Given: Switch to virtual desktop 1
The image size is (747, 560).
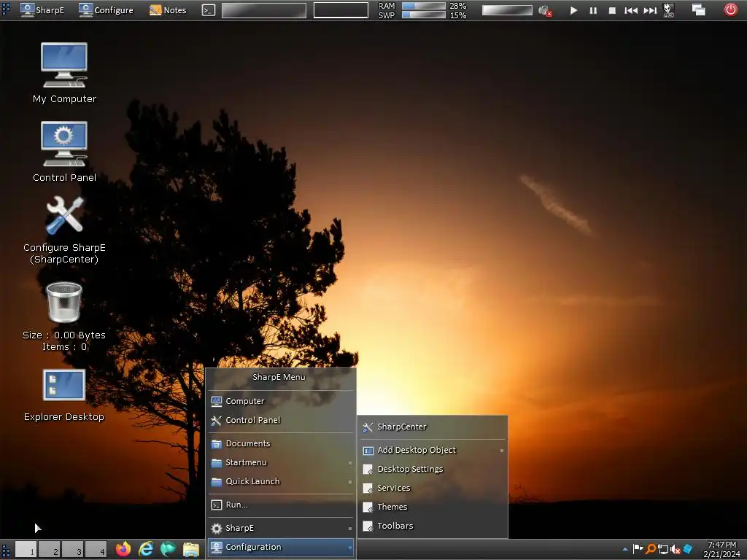Looking at the screenshot, I should coord(26,550).
